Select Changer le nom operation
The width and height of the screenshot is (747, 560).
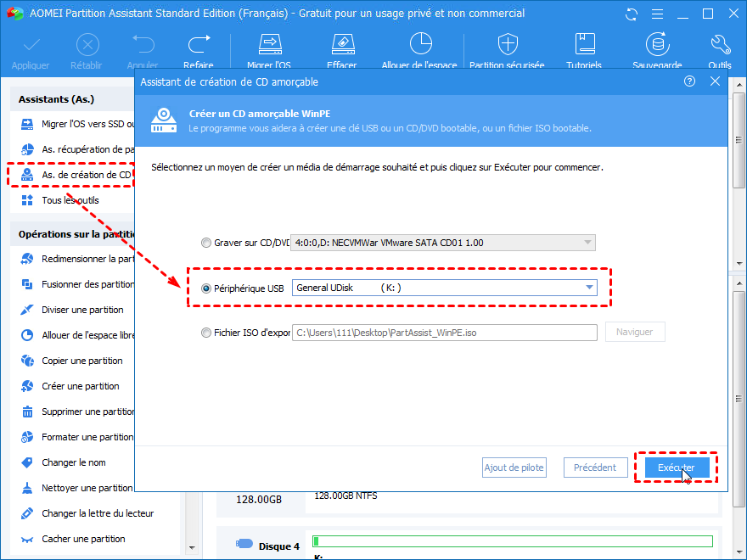point(64,462)
